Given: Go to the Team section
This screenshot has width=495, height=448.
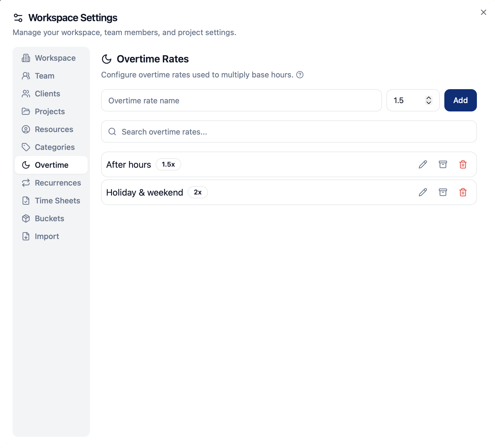Looking at the screenshot, I should [x=51, y=76].
